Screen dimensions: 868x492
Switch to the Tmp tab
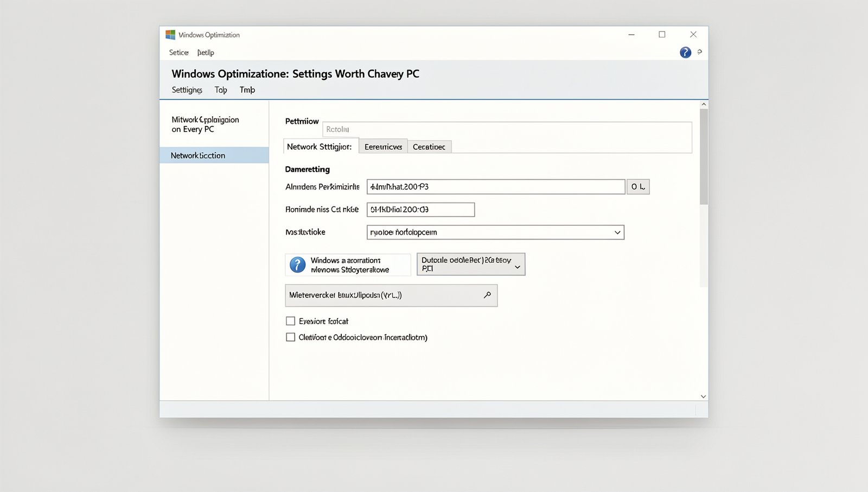point(247,90)
